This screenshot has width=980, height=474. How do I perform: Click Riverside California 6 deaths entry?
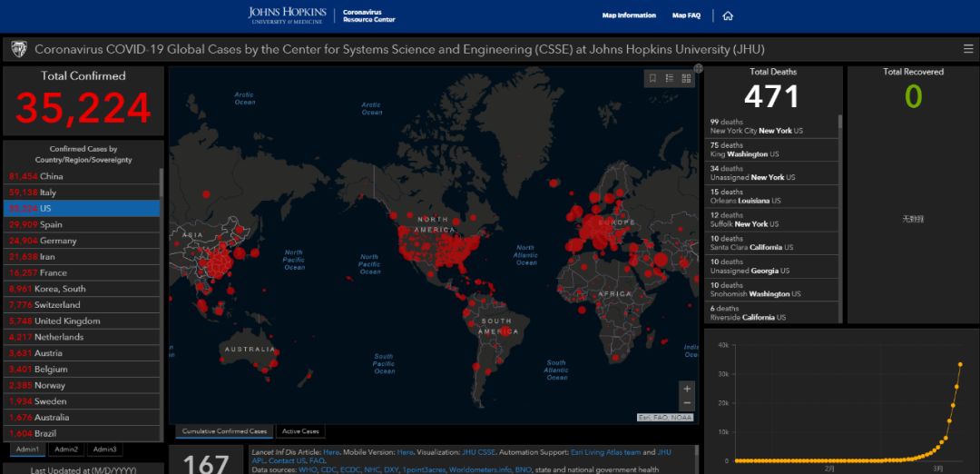pyautogui.click(x=771, y=312)
